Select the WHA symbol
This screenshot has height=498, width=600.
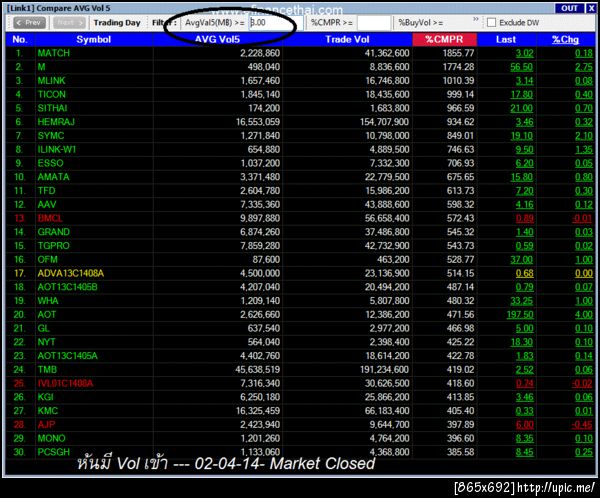pos(48,301)
